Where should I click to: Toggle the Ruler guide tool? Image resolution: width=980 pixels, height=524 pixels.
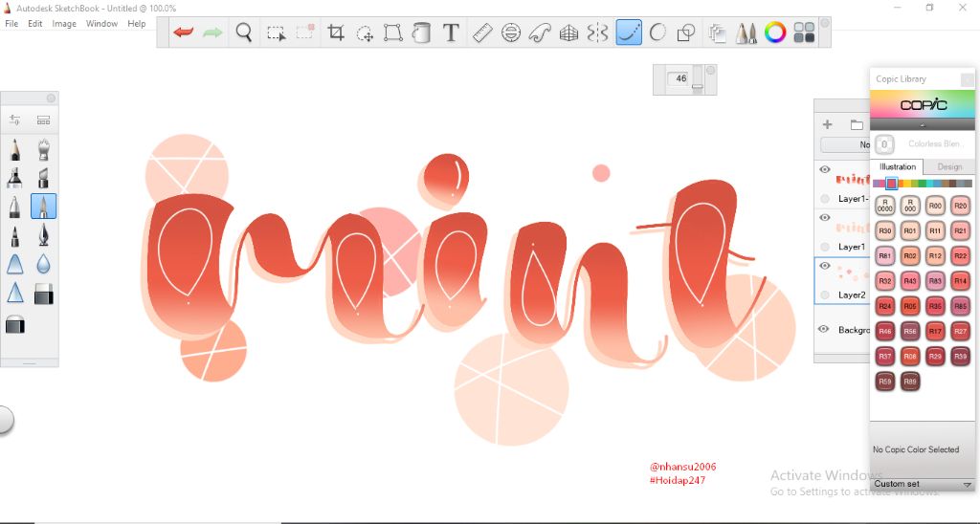coord(482,33)
